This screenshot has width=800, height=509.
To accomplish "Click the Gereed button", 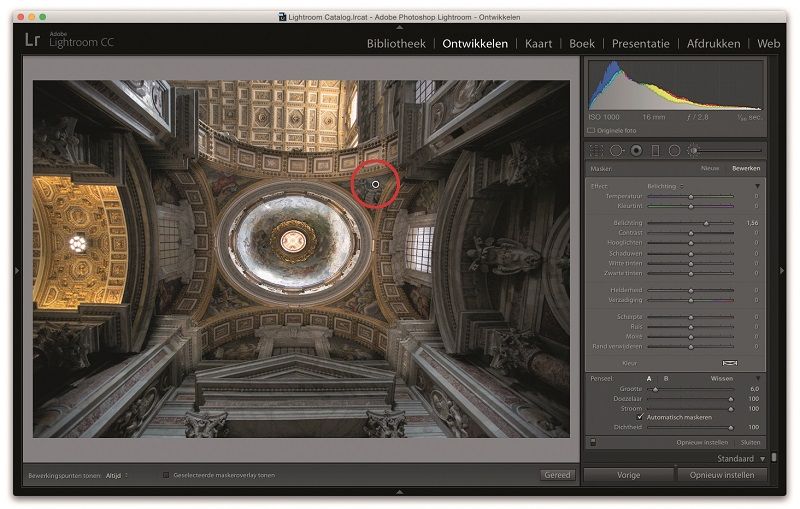I will click(x=558, y=475).
